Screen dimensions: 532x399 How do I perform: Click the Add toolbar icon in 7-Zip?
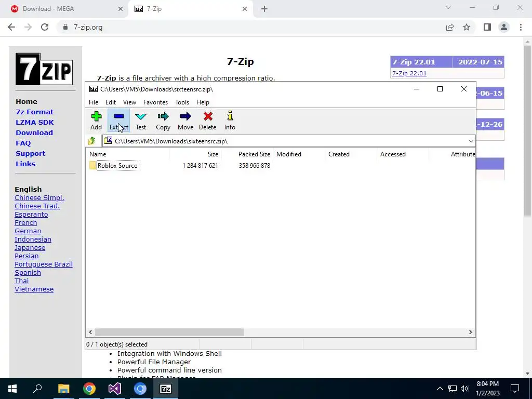point(96,121)
